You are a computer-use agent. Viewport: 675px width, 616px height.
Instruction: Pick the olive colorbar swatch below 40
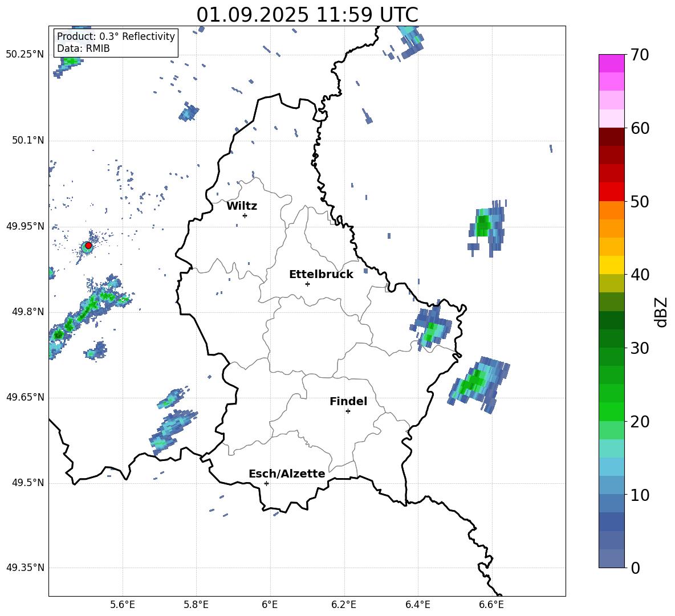click(611, 283)
